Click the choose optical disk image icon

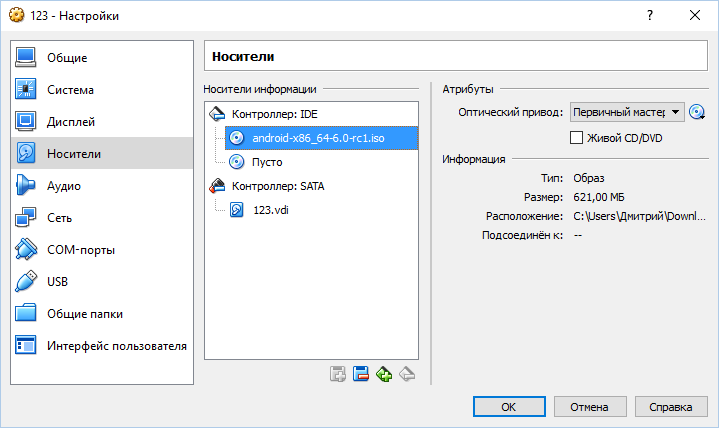697,112
